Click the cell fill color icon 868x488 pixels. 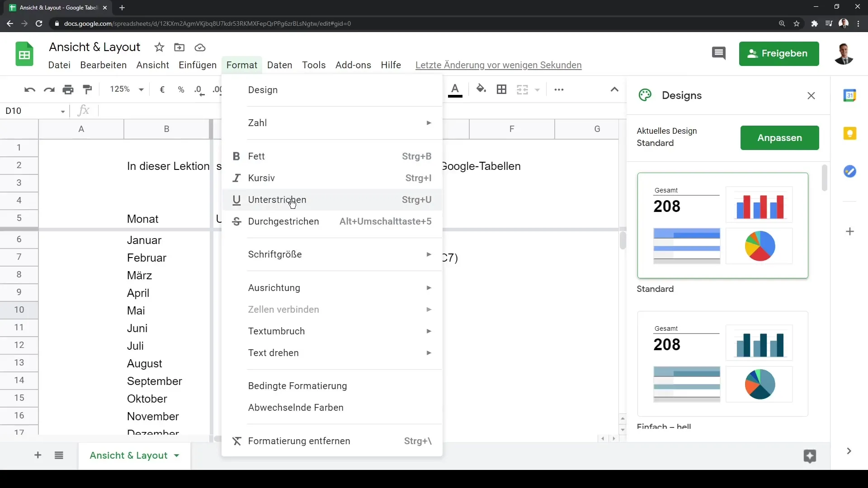[x=481, y=89]
